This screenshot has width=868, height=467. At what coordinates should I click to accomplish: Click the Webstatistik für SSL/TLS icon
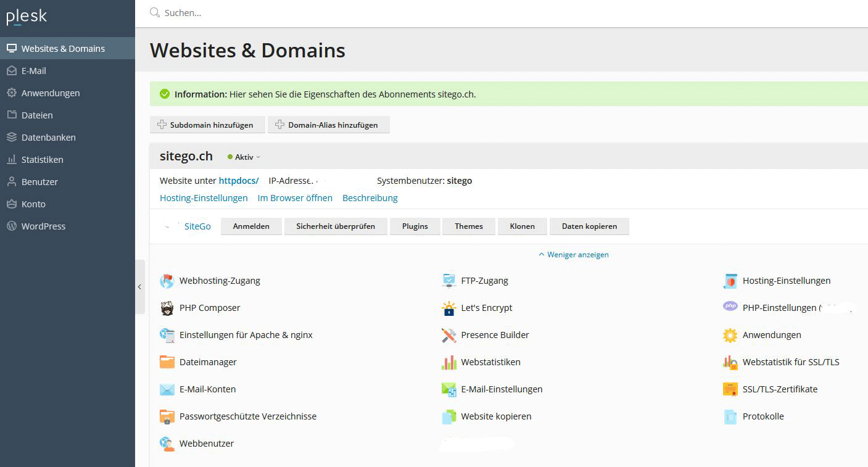tap(730, 362)
